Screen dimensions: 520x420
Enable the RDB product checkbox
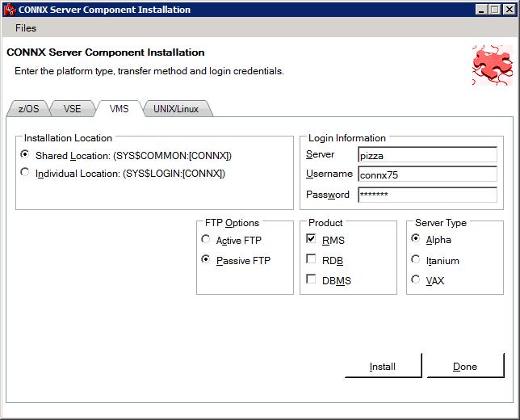click(x=311, y=258)
